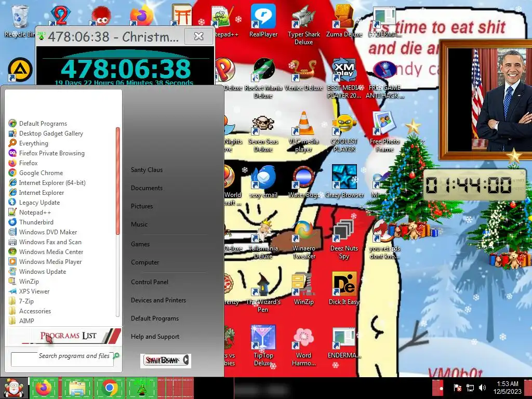Open Christmas tree countdown taskbar item
This screenshot has width=532, height=399.
point(141,388)
